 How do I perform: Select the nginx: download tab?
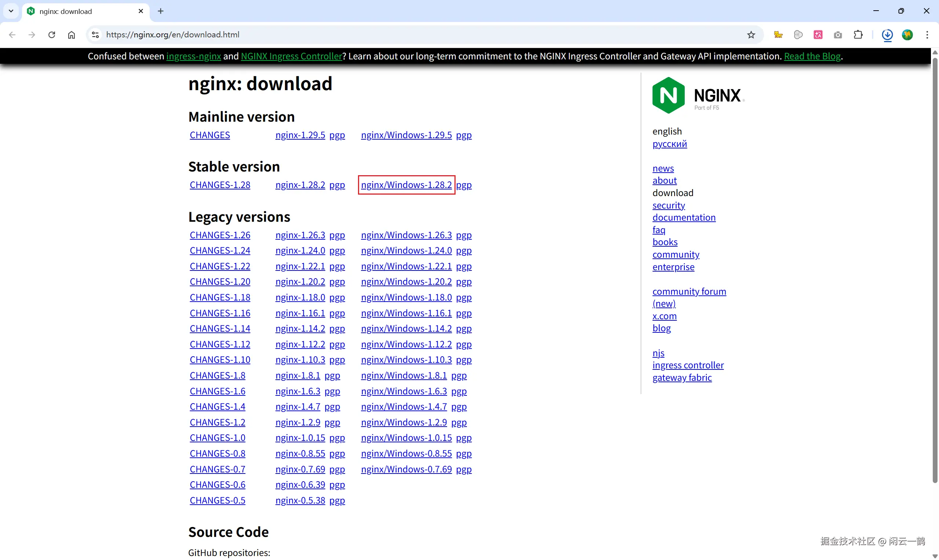coord(76,11)
